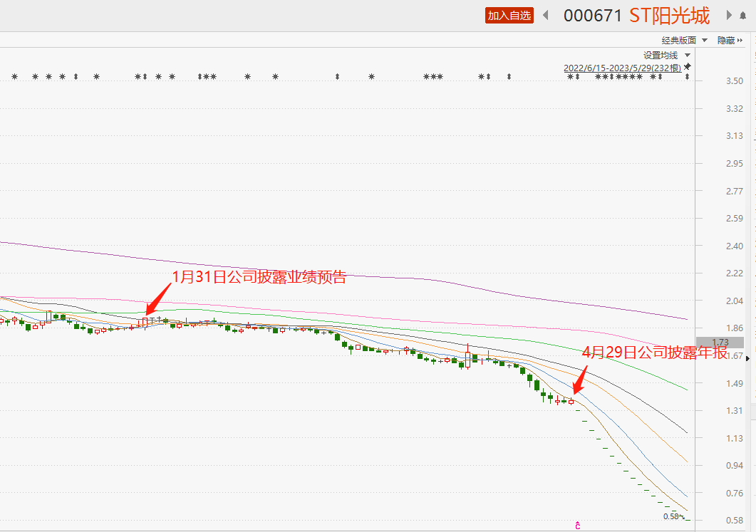Screen dimensions: 756x532
Task: Click the 0.58 lowest price label
Action: pos(670,516)
